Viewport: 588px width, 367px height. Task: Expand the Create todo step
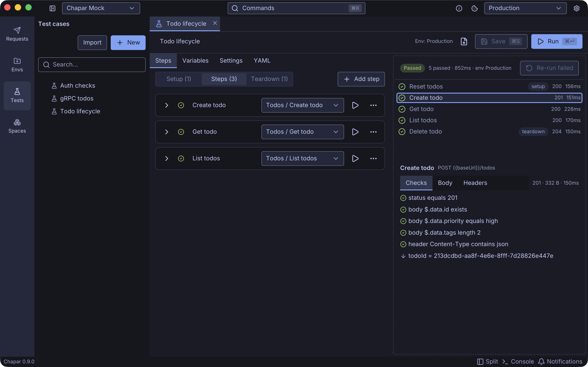167,105
